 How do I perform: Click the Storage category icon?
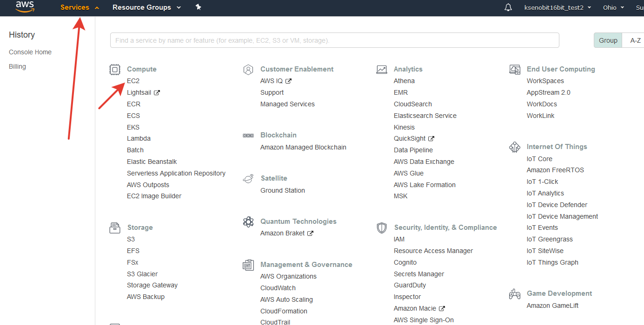coord(114,228)
